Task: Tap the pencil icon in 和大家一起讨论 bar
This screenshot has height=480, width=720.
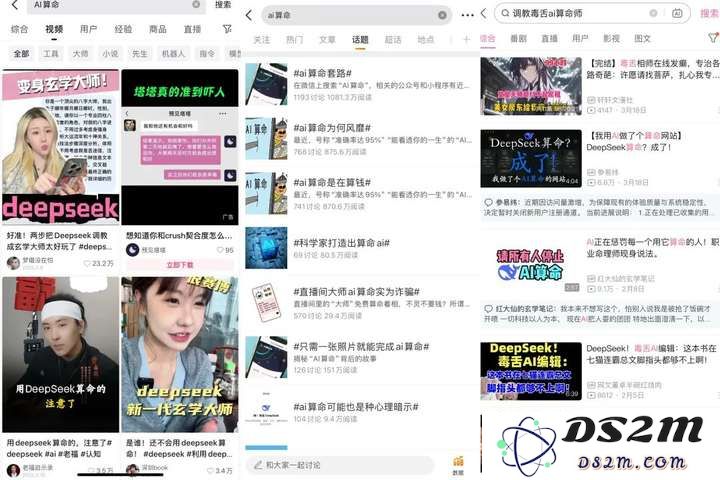Action: point(259,465)
